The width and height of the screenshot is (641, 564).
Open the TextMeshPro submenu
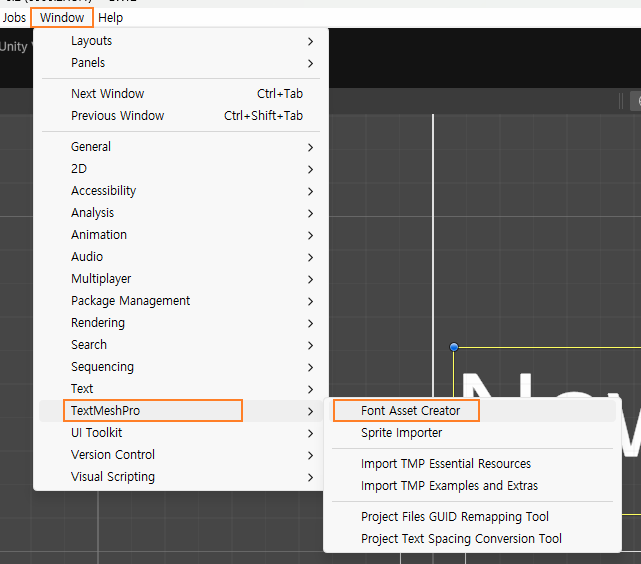click(180, 411)
